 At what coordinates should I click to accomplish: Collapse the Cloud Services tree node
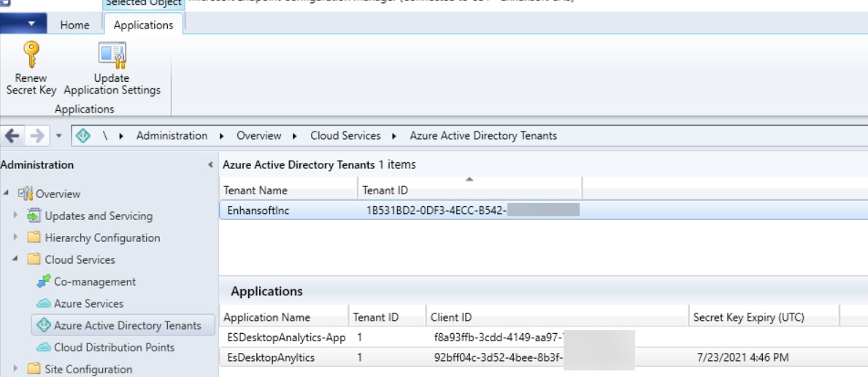15,260
